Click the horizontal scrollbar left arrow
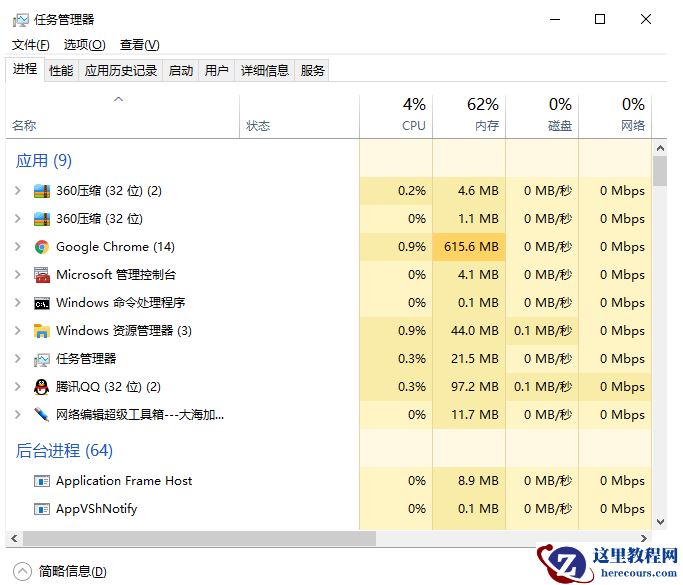Screen dimensions: 683x585 point(14,538)
